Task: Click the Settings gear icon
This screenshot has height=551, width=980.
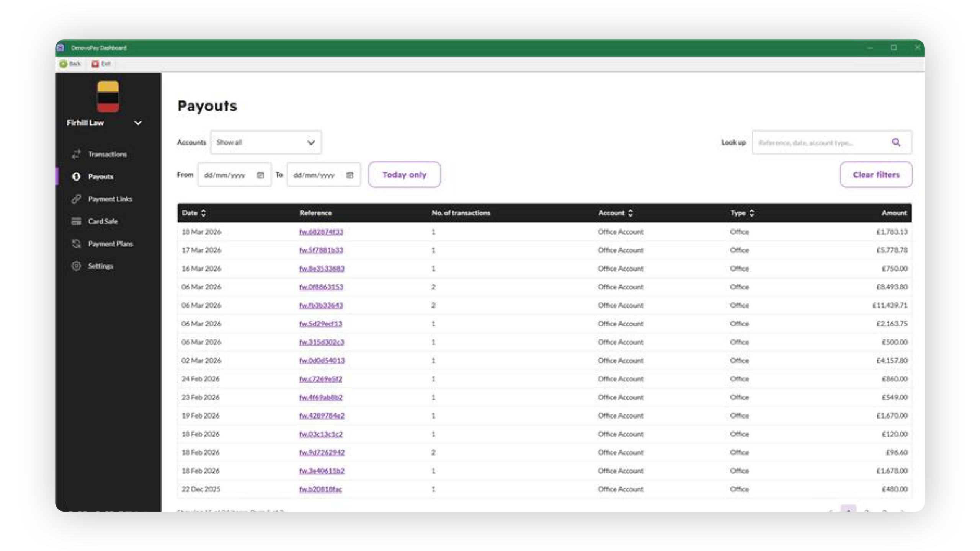Action: 76,266
